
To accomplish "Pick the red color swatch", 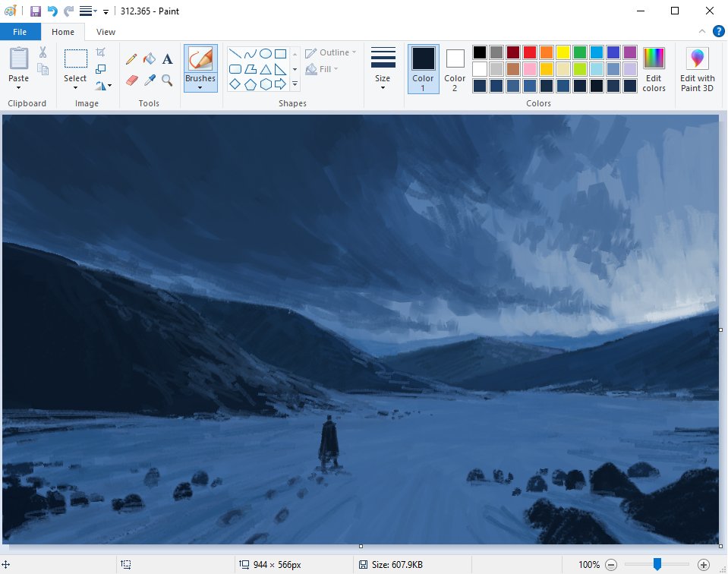I will point(530,52).
